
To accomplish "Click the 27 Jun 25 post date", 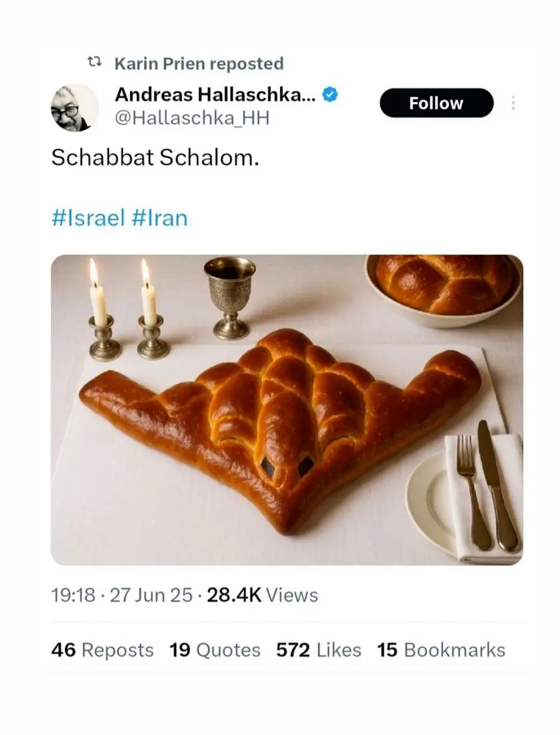I will tap(151, 595).
